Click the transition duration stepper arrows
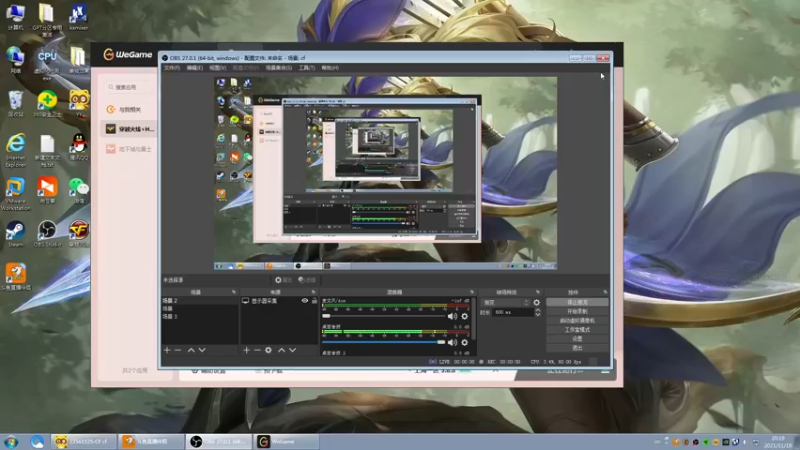 tap(537, 312)
